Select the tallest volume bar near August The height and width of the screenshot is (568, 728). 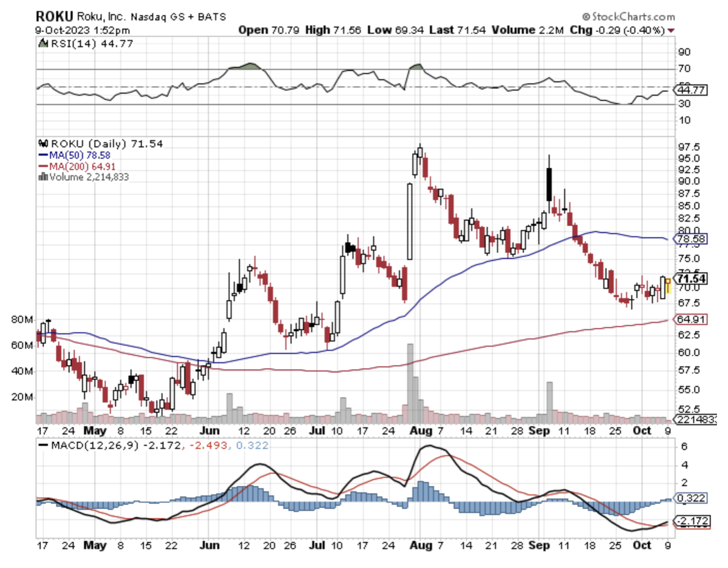tap(410, 383)
